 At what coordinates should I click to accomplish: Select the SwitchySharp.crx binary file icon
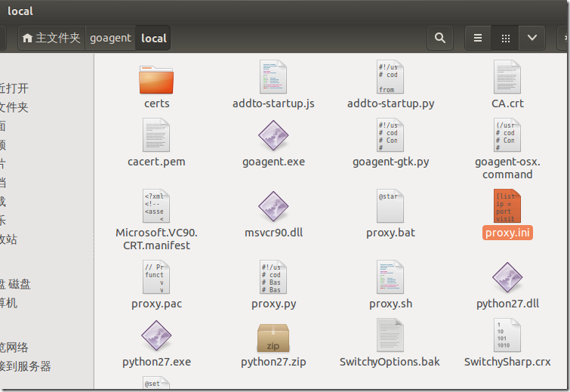(507, 335)
